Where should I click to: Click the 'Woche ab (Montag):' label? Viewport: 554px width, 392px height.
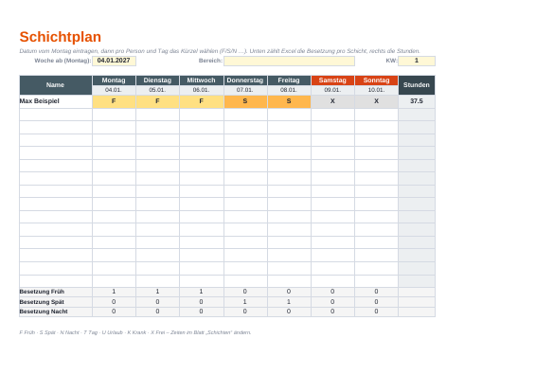[x=63, y=61]
